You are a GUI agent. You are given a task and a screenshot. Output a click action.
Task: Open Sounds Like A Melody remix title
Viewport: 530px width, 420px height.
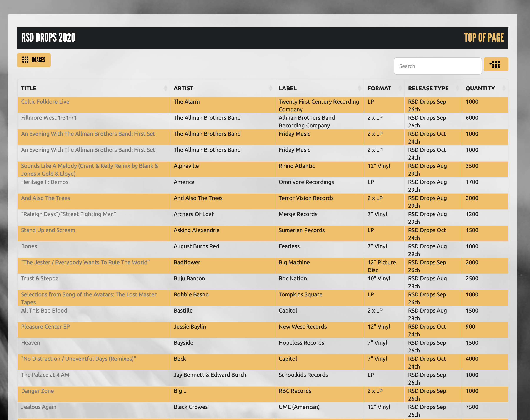90,170
